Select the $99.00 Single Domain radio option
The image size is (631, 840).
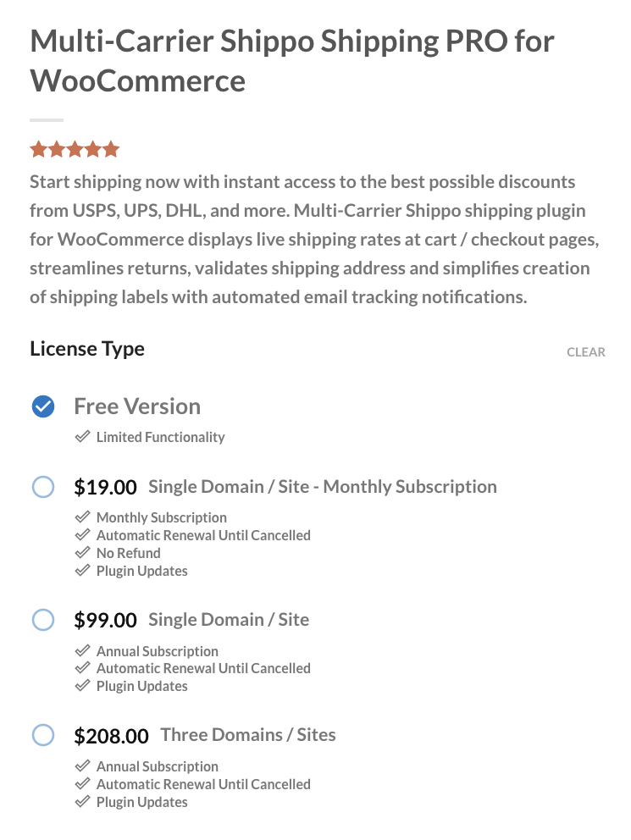point(43,620)
